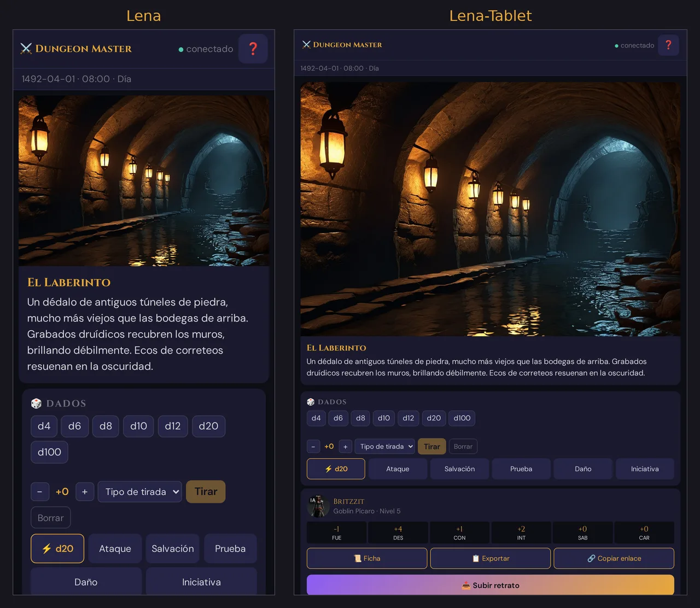Increase modifier with plus button in Lena-Tablet
700x608 pixels.
pos(345,447)
